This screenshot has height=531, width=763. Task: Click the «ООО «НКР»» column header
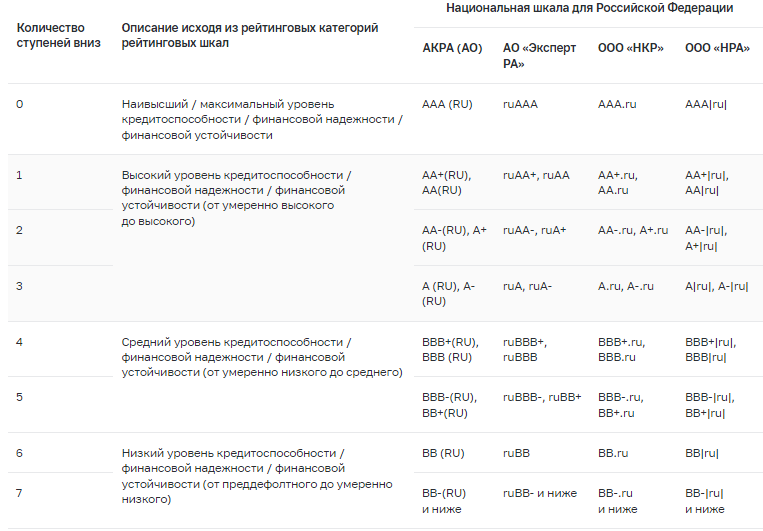point(628,49)
